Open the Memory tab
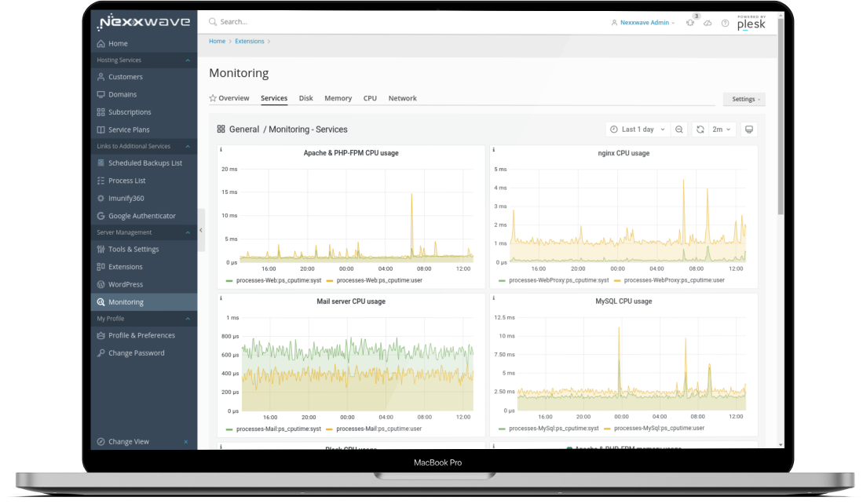The height and width of the screenshot is (504, 863). (x=338, y=98)
